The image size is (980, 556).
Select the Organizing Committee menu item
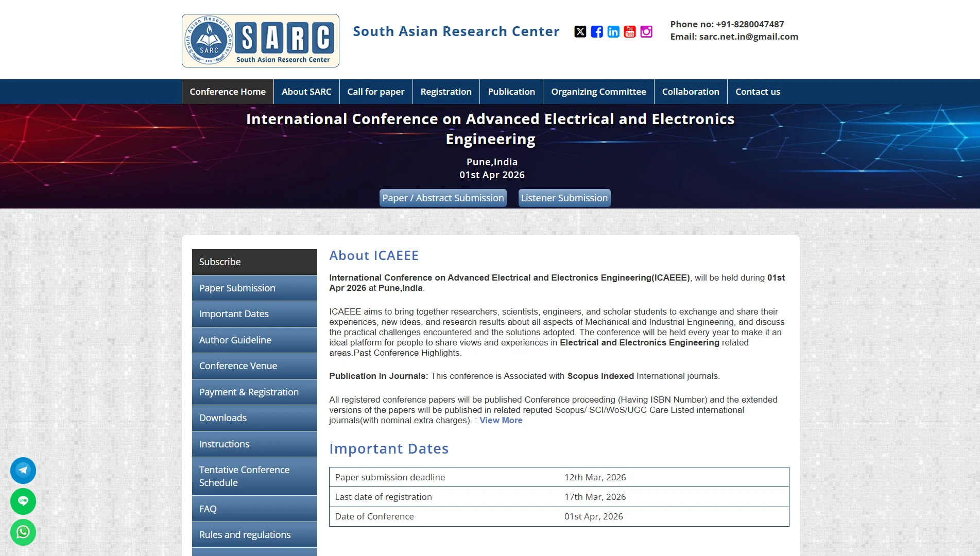point(598,92)
